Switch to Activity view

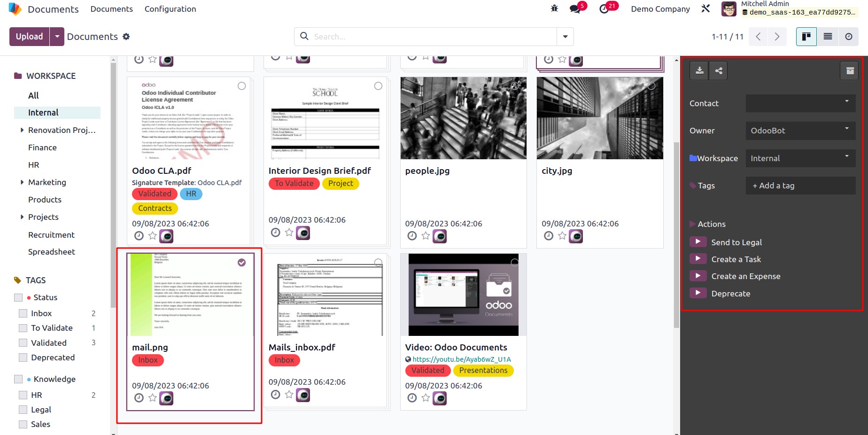(x=849, y=37)
